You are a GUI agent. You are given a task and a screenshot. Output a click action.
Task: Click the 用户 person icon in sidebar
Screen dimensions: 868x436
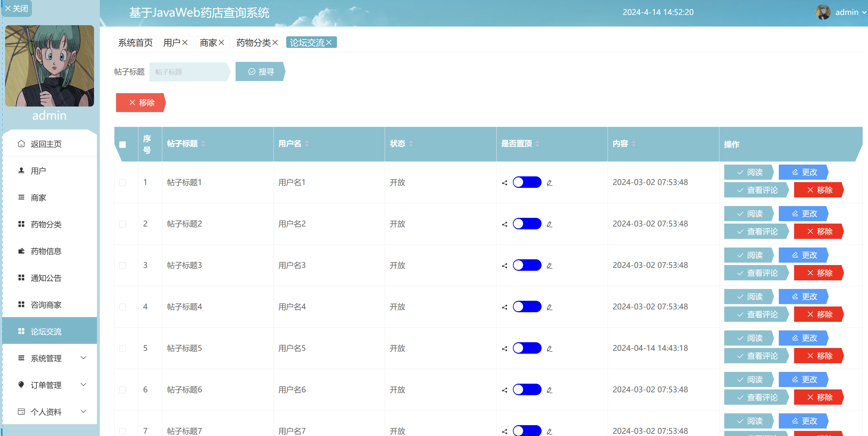click(21, 171)
